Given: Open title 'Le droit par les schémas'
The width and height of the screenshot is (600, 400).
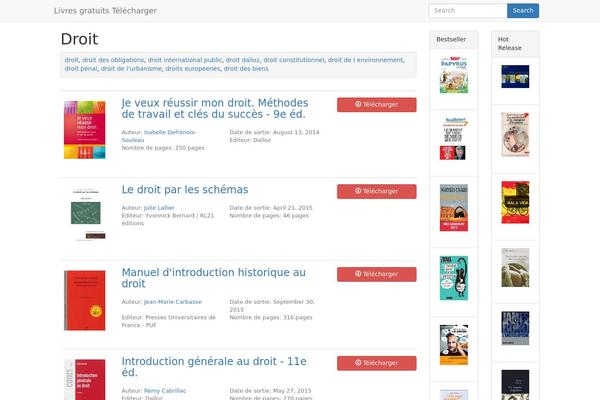Looking at the screenshot, I should click(185, 190).
